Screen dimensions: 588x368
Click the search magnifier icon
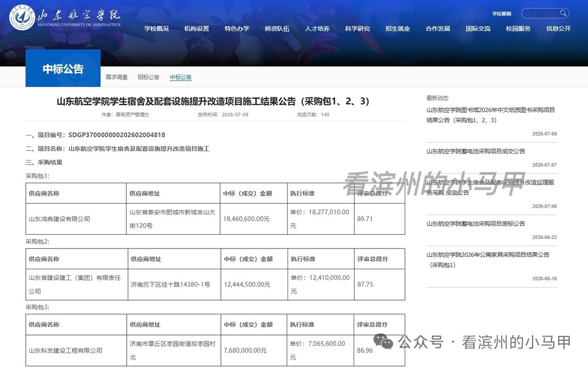pyautogui.click(x=563, y=13)
